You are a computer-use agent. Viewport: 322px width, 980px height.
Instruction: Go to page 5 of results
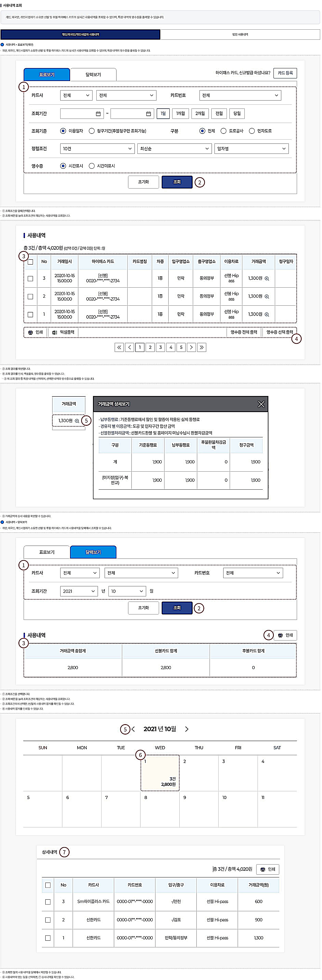(x=181, y=347)
